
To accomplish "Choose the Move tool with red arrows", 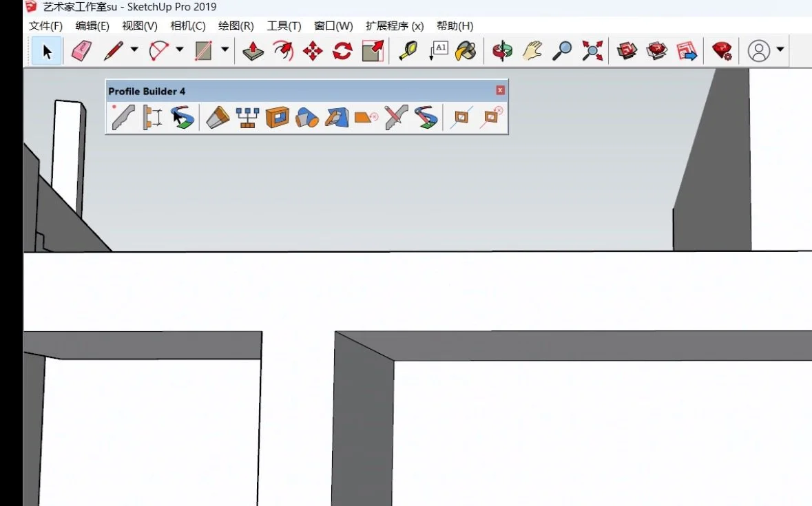I will click(x=313, y=51).
